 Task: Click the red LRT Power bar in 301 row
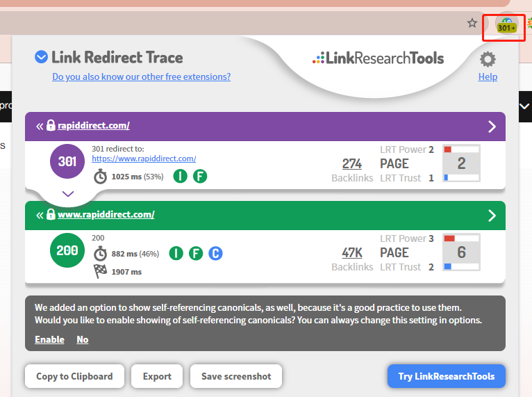[448, 149]
